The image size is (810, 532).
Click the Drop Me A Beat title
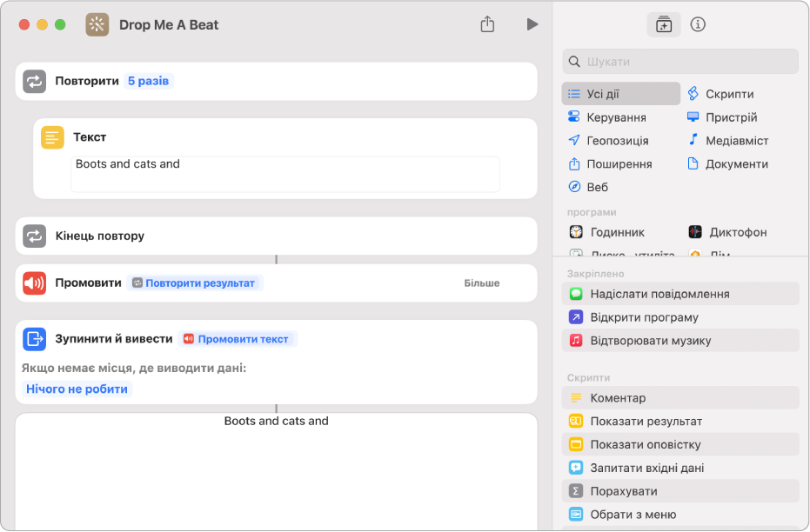[x=169, y=24]
